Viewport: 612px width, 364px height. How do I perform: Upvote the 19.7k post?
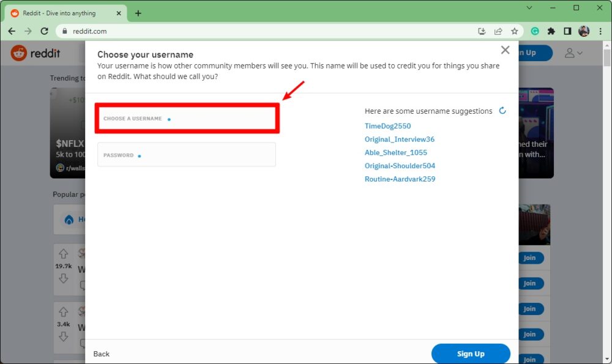tap(63, 253)
